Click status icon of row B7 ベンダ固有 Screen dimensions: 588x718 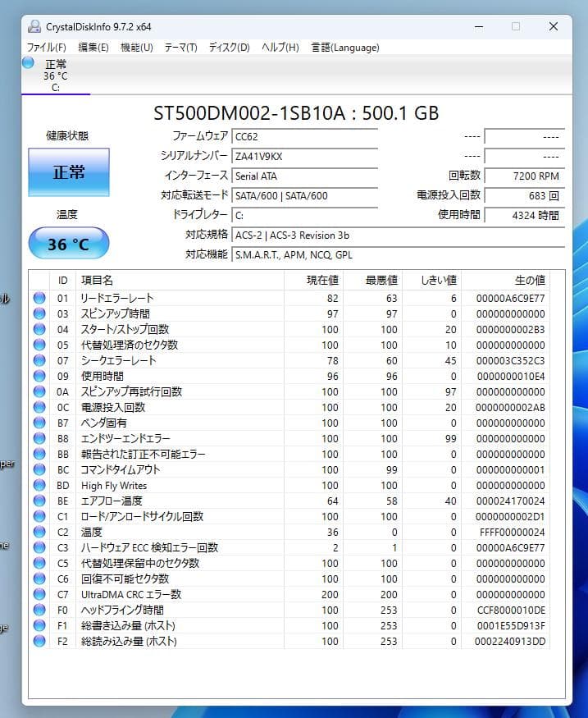[x=39, y=423]
